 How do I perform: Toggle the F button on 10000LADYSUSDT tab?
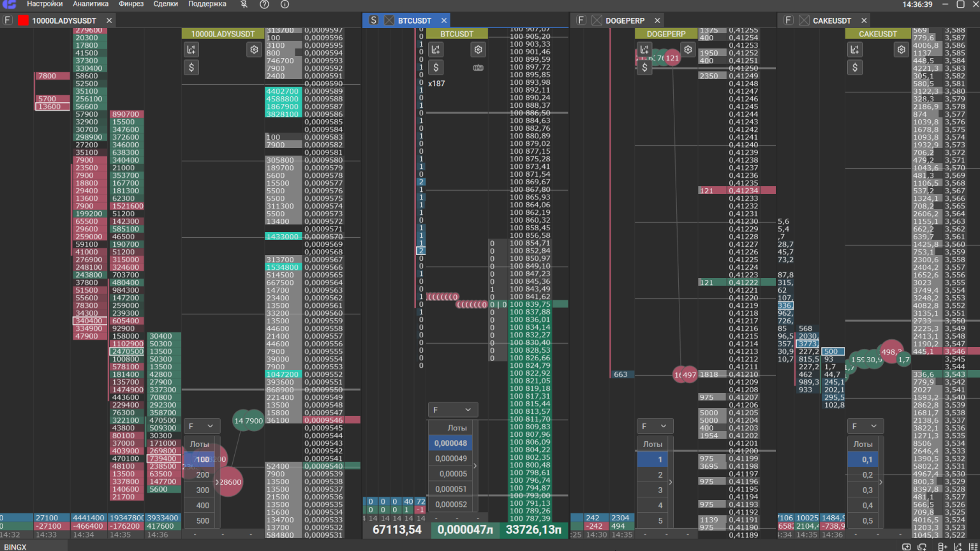(x=8, y=20)
